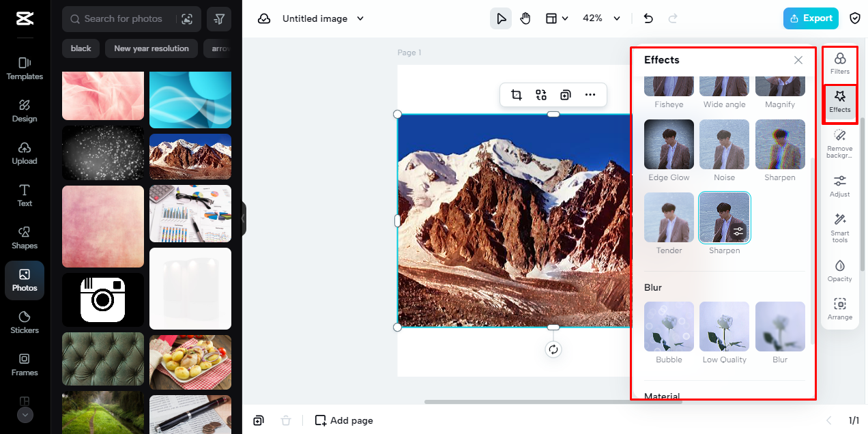Click the rotate handle below the image
The height and width of the screenshot is (434, 868).
[x=553, y=349]
